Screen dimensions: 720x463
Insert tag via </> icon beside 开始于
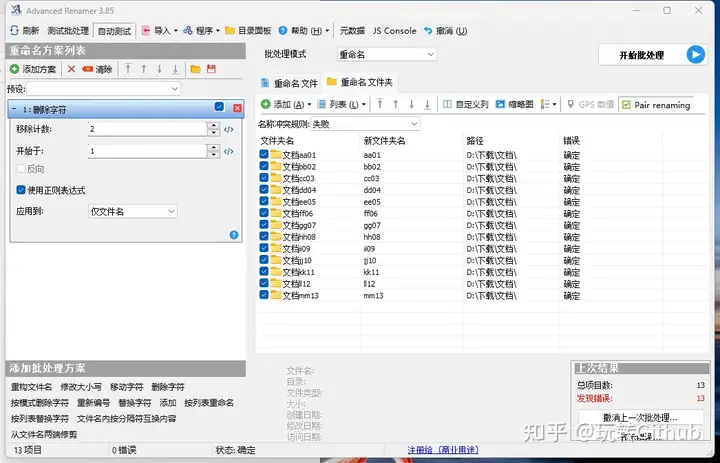click(x=229, y=152)
